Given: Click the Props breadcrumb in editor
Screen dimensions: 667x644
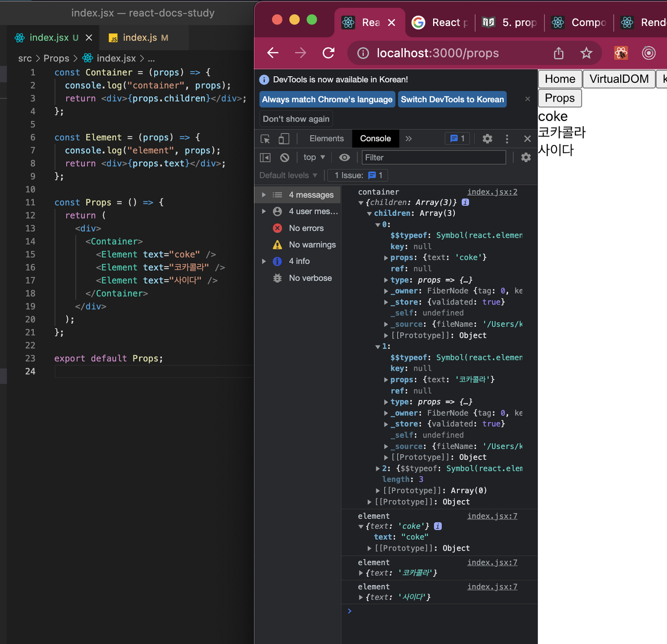Looking at the screenshot, I should [x=56, y=58].
